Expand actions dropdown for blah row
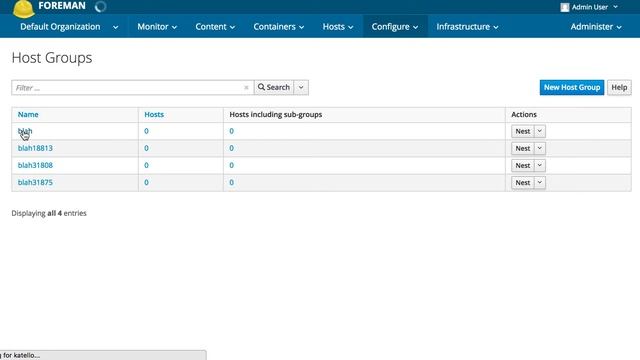The height and width of the screenshot is (360, 640). point(540,131)
